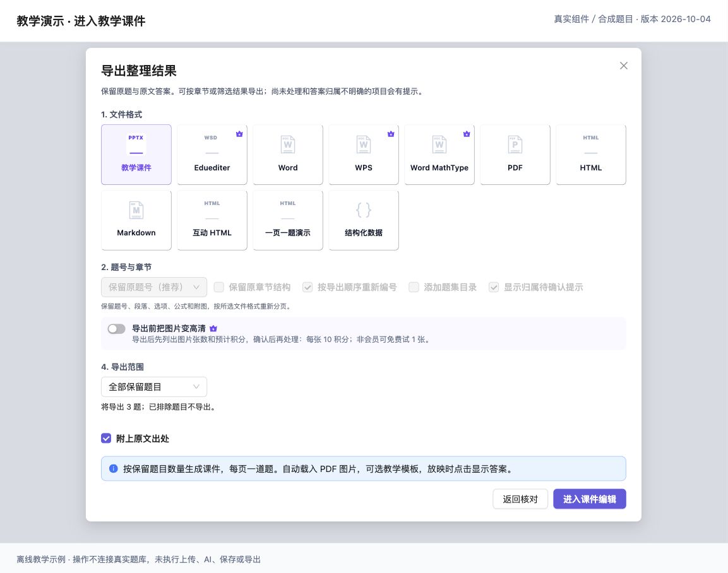Click the 1. 文件格式 section heading
Image resolution: width=728 pixels, height=573 pixels.
[x=122, y=115]
